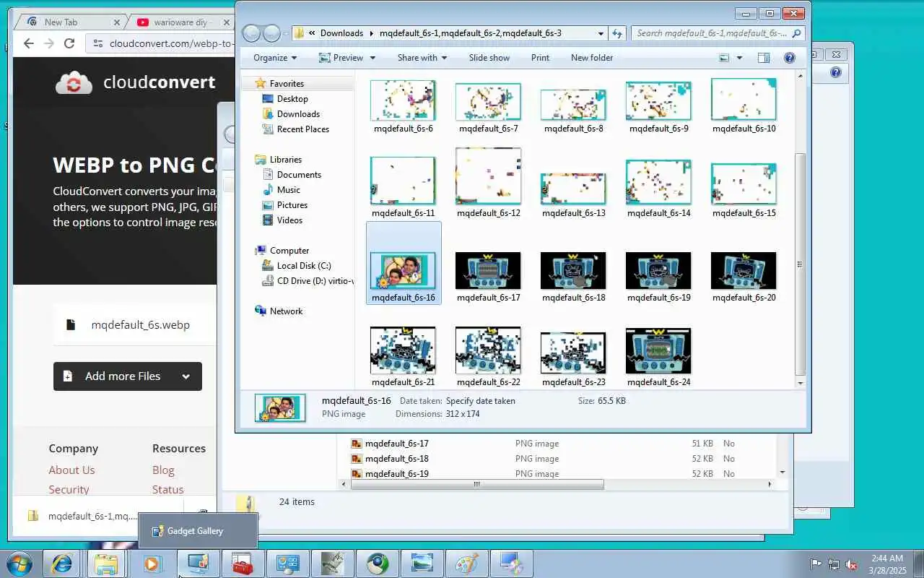Screen dimensions: 924x578
Task: Click the muted volume tray icon
Action: (x=852, y=564)
